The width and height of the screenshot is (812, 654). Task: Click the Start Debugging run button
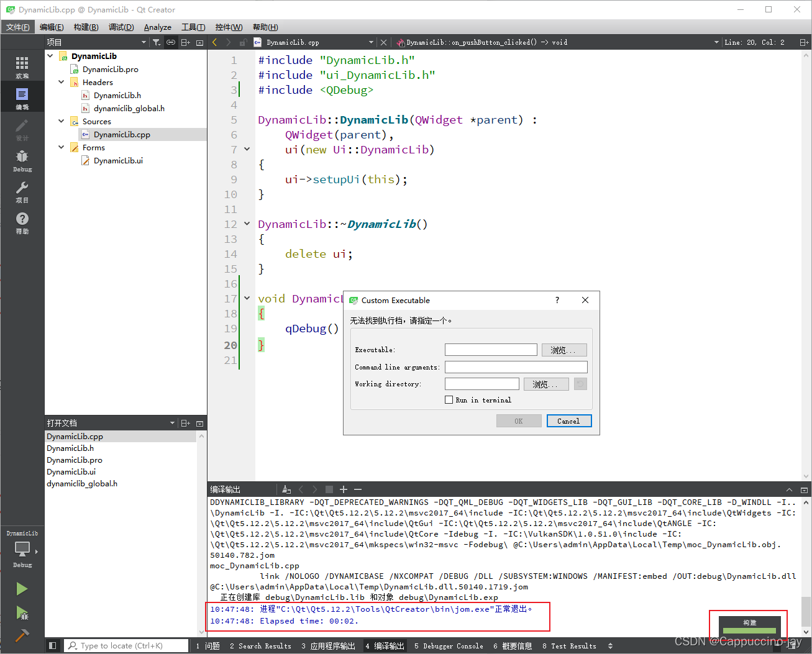click(x=22, y=612)
